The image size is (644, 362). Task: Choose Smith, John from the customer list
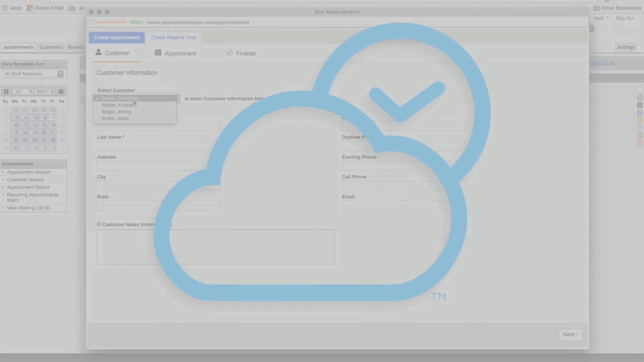coord(135,118)
